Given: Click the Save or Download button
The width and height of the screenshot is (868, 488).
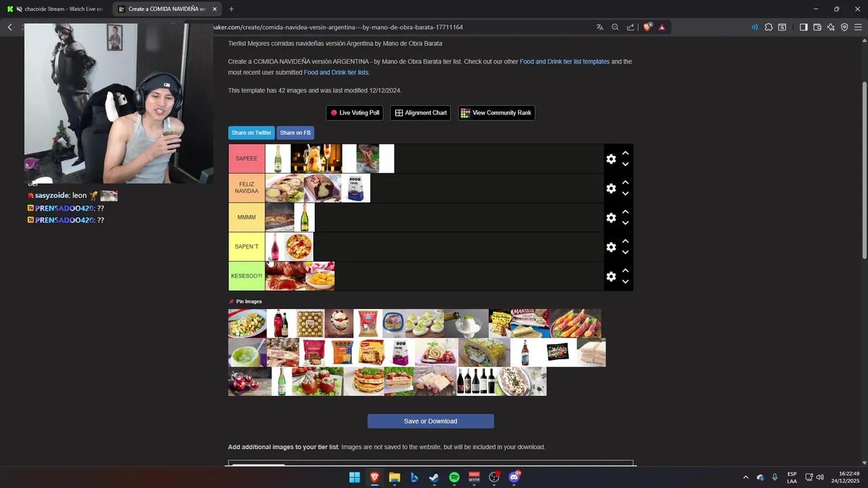Looking at the screenshot, I should 430,421.
